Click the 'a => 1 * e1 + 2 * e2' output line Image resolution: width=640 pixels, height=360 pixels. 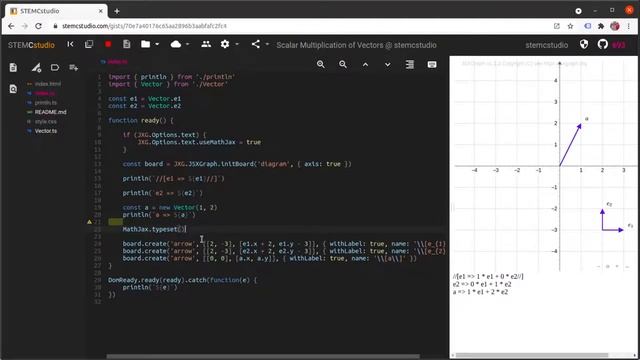pyautogui.click(x=480, y=292)
